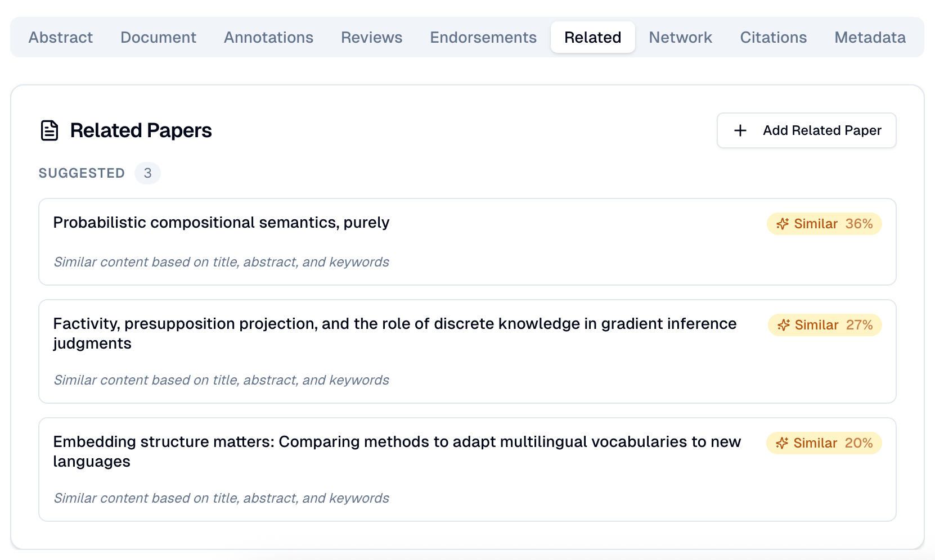
Task: Open the Reviews tab
Action: pyautogui.click(x=371, y=37)
